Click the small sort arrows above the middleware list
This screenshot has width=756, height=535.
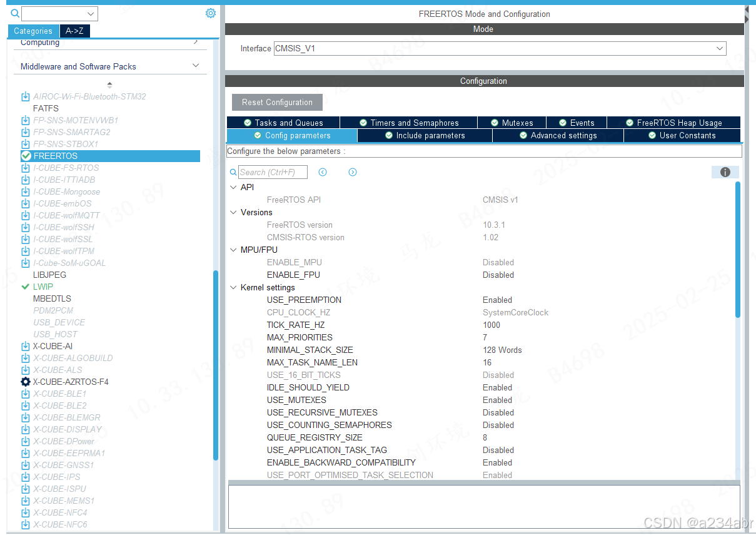point(110,84)
